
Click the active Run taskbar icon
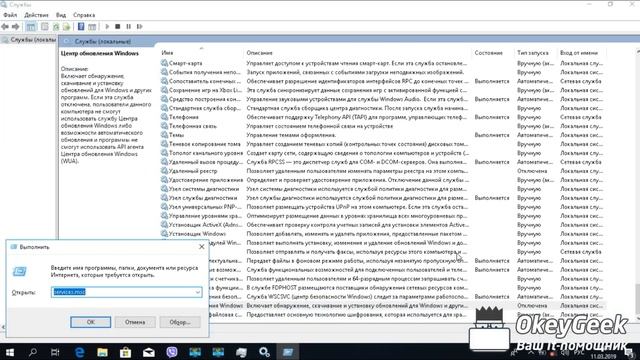tap(288, 352)
